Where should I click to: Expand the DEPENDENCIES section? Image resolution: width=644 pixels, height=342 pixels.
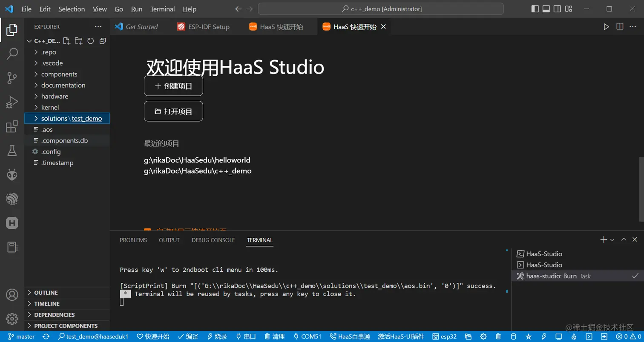[x=67, y=315]
